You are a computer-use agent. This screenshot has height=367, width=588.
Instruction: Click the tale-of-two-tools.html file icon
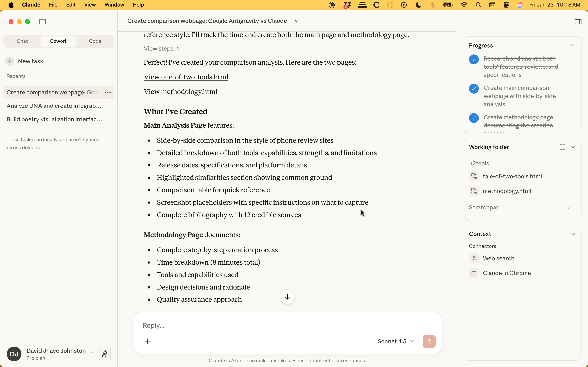tap(474, 176)
